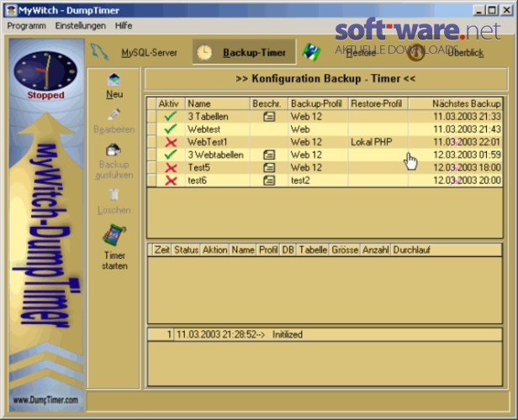Screen dimensions: 518x420
Task: Sort by the Name column header
Action: pyautogui.click(x=217, y=103)
